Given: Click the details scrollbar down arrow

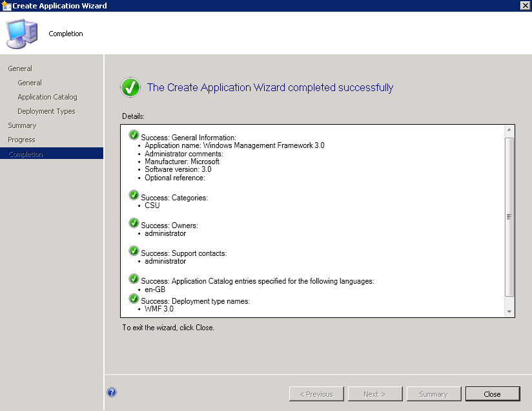Looking at the screenshot, I should 509,311.
